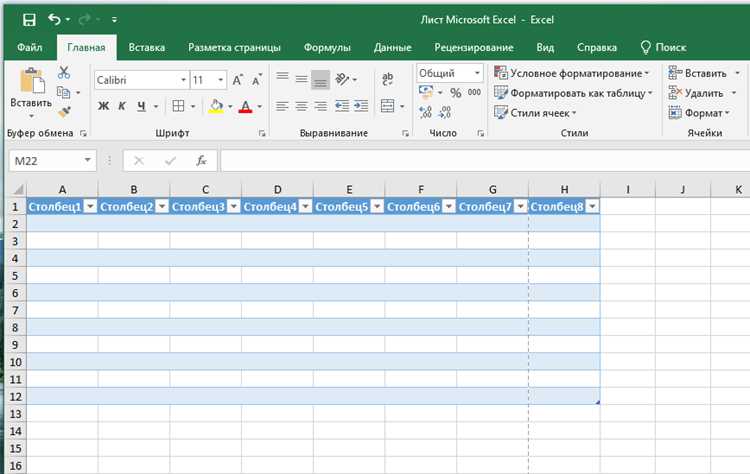
Task: Undo the last action
Action: [x=54, y=20]
